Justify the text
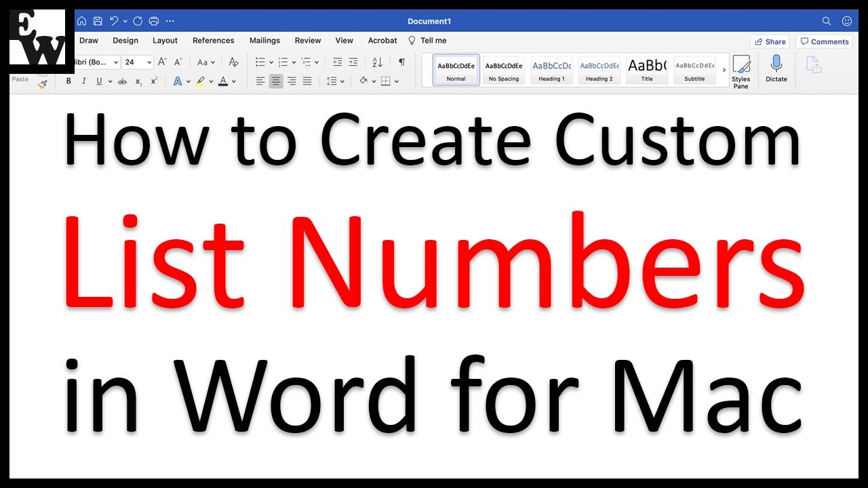Viewport: 868px width, 488px height. pos(307,81)
